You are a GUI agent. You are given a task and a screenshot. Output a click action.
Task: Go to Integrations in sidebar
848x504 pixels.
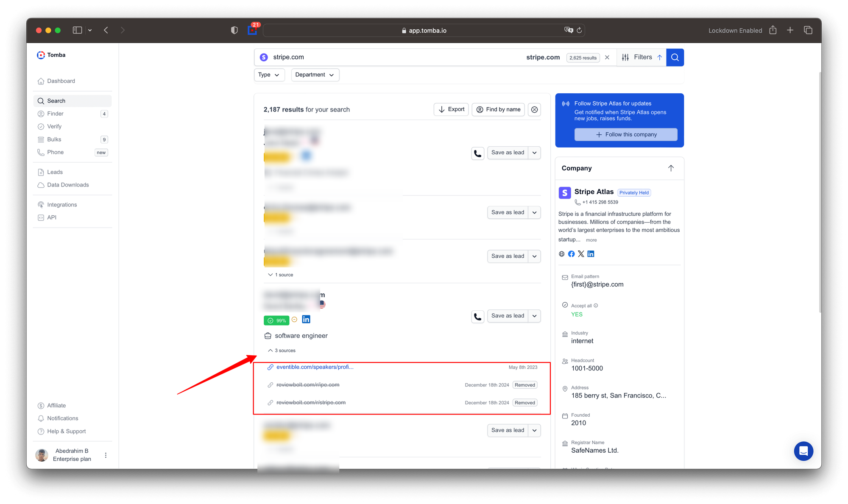pyautogui.click(x=62, y=205)
